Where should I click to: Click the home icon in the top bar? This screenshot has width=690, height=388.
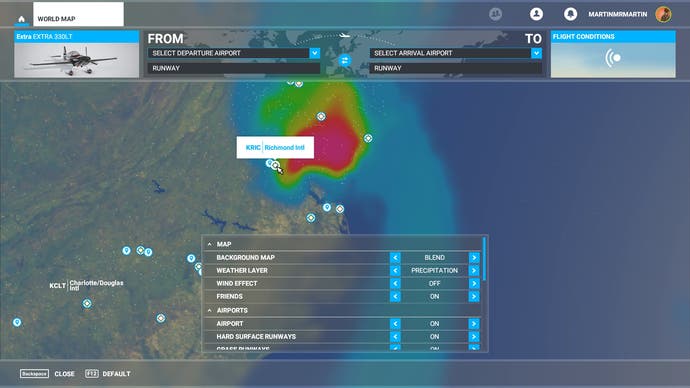click(21, 19)
